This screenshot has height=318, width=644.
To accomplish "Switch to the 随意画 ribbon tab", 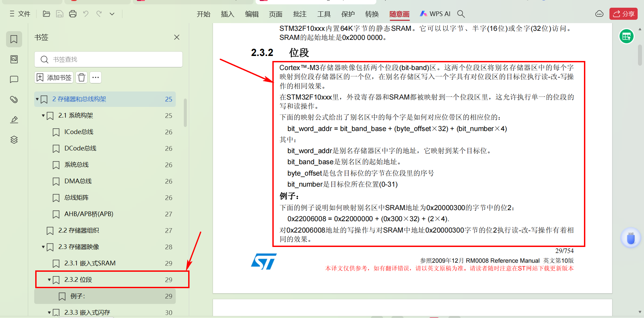I will 399,14.
